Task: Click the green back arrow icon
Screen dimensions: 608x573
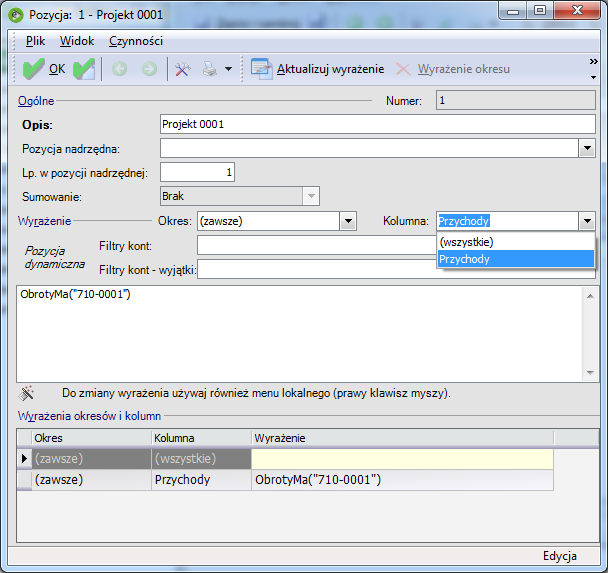Action: pos(119,69)
